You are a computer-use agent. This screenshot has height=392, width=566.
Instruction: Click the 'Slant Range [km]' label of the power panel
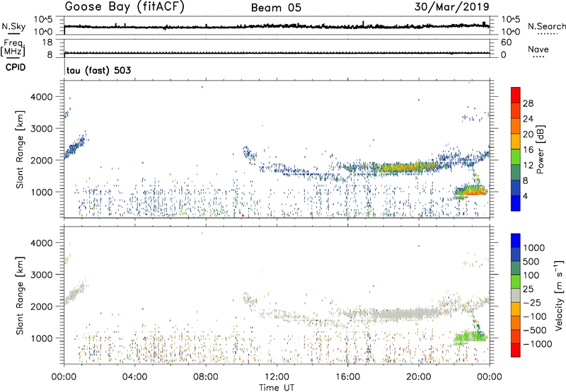[x=20, y=149]
